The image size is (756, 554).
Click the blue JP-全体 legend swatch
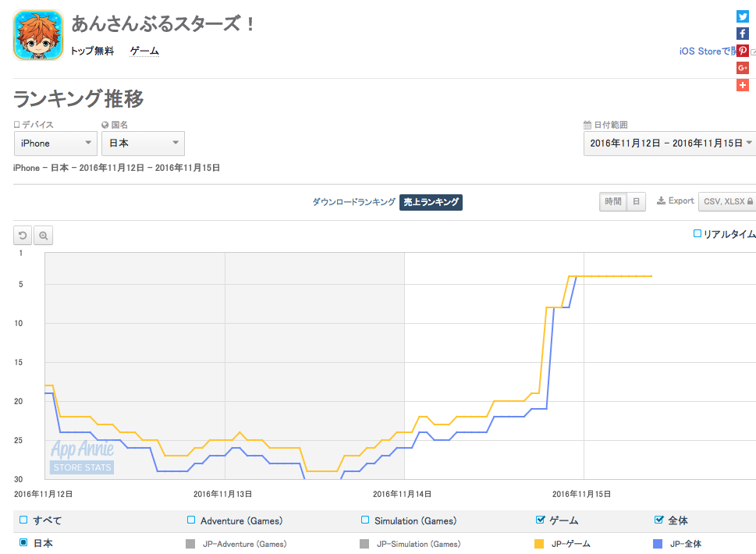(x=658, y=544)
